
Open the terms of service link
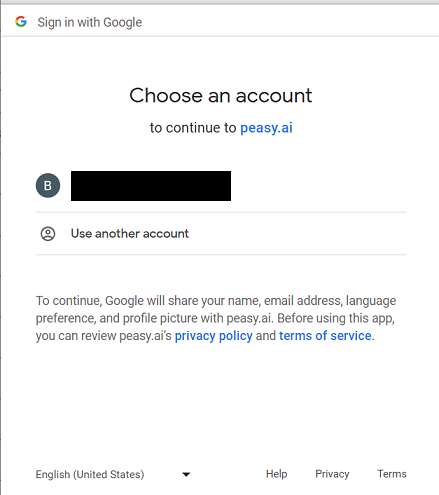(x=325, y=336)
